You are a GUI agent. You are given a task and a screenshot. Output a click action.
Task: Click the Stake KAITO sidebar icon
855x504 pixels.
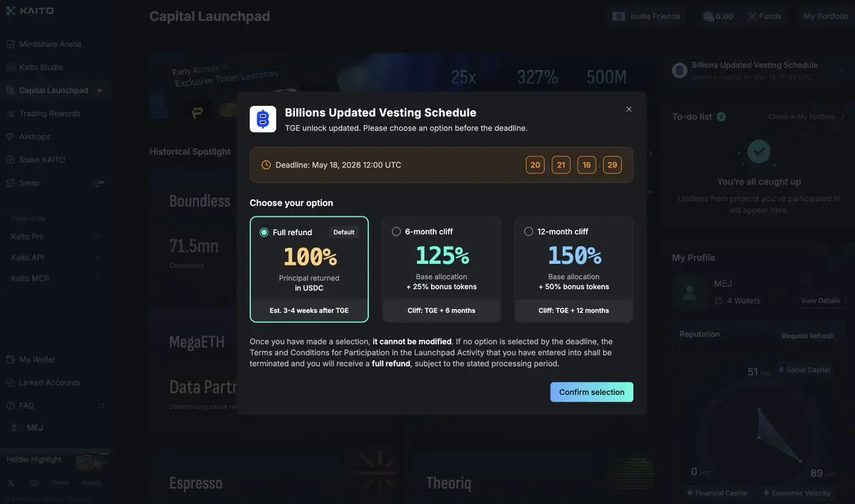tap(11, 159)
